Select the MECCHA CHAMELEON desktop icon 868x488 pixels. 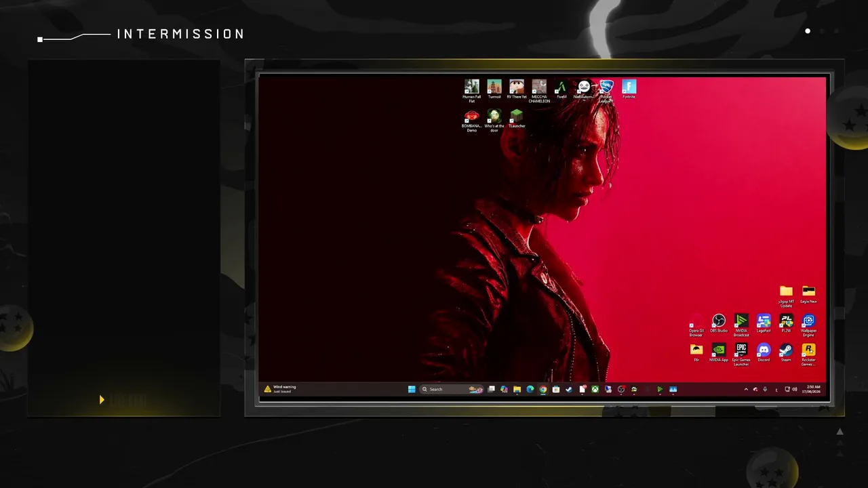[x=539, y=91]
